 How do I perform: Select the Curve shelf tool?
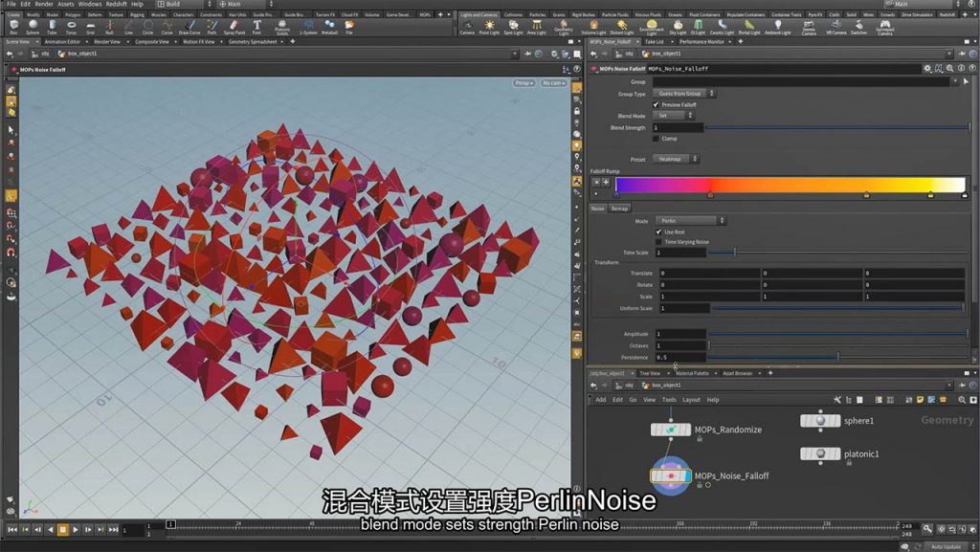pyautogui.click(x=167, y=27)
